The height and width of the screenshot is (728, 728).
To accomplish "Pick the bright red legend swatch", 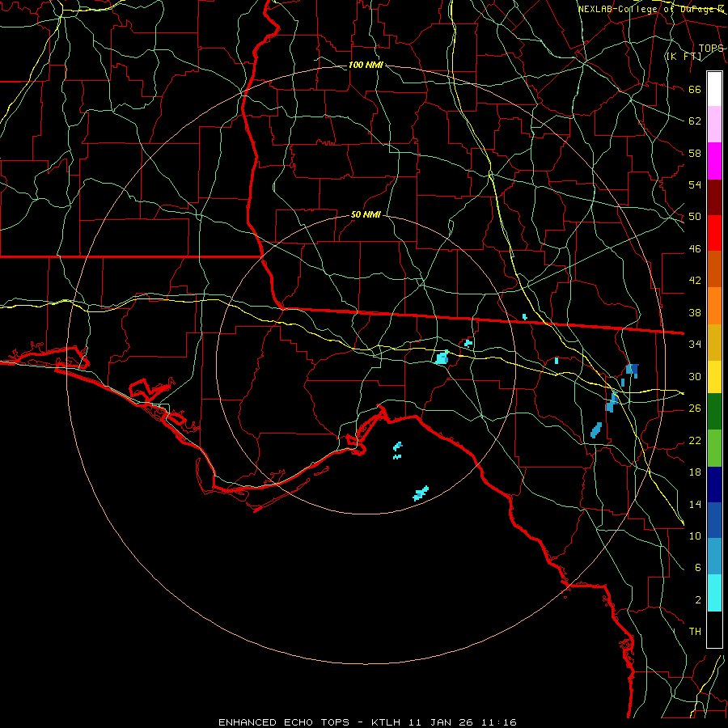I will [714, 233].
